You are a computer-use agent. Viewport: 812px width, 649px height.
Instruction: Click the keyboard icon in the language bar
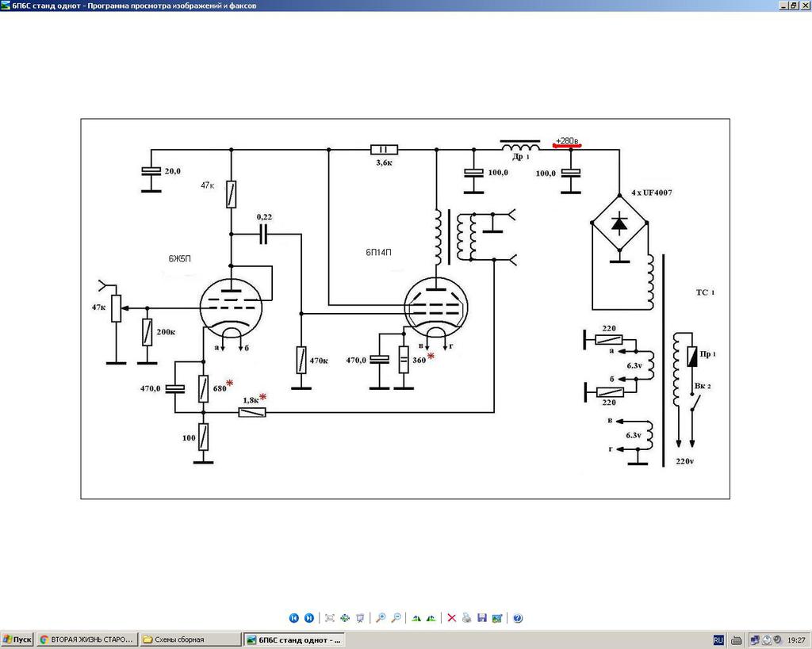pyautogui.click(x=737, y=640)
